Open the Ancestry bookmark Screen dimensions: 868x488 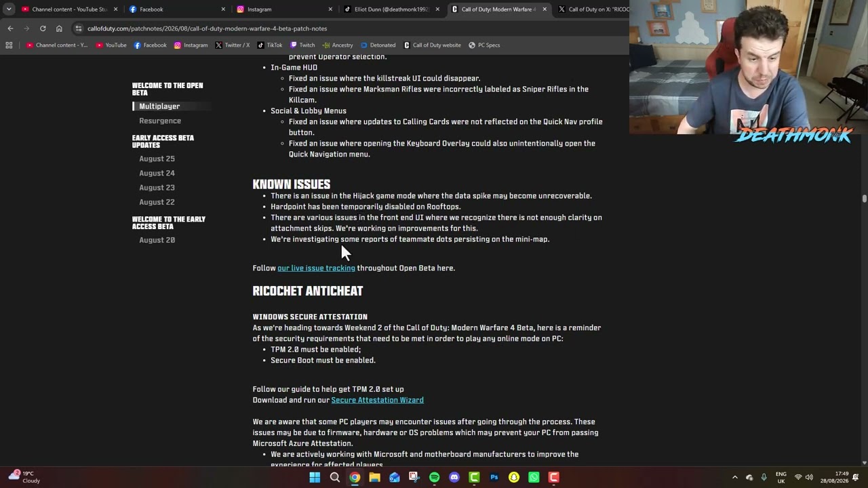pos(338,45)
